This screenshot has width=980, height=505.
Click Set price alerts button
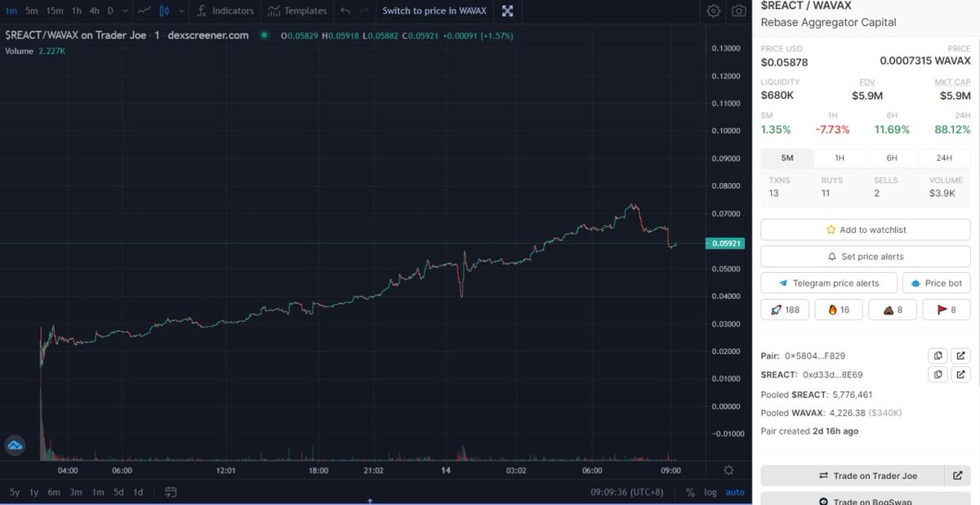pyautogui.click(x=866, y=257)
